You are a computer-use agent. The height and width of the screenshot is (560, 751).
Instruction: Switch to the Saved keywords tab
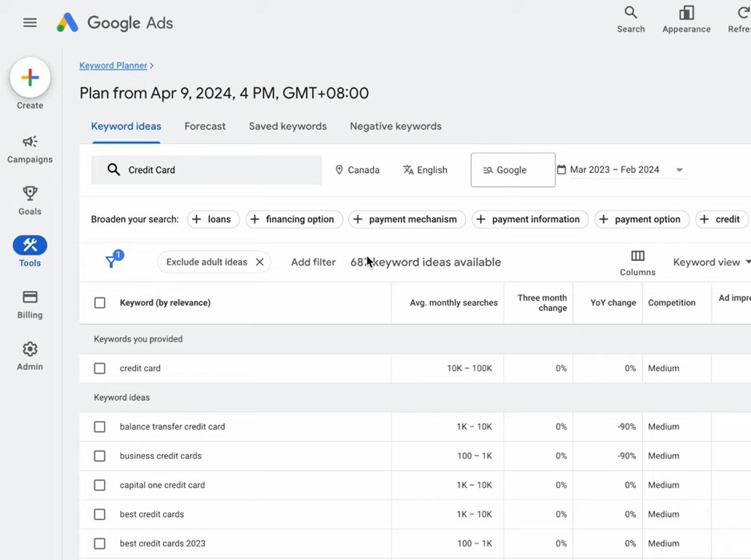tap(288, 126)
